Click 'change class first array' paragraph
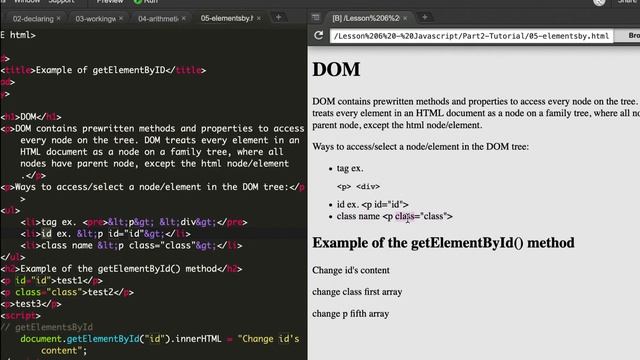Image resolution: width=640 pixels, height=360 pixels. point(357,292)
